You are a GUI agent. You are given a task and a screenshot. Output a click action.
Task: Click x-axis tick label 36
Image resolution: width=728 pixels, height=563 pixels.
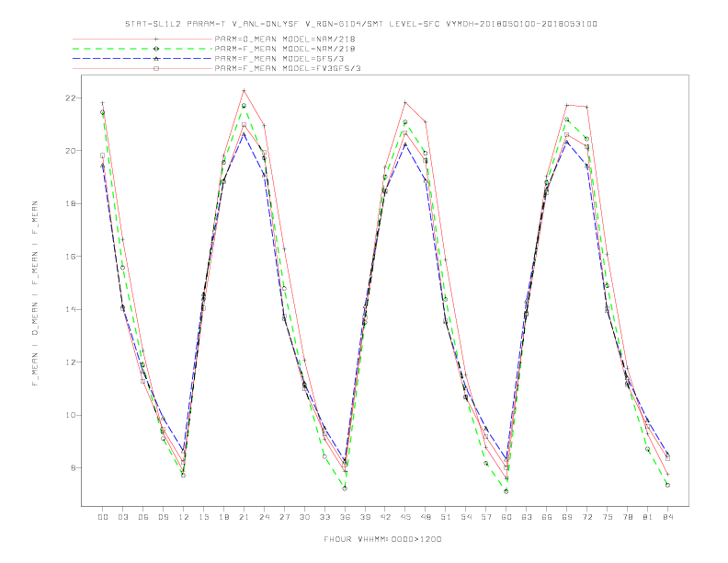(345, 517)
